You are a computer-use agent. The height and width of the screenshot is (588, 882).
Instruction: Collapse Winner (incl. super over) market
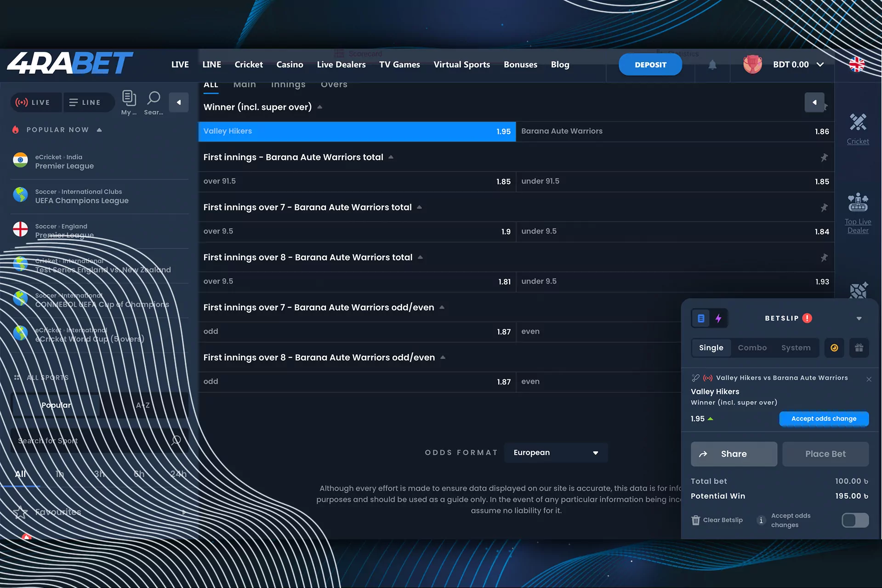click(320, 107)
